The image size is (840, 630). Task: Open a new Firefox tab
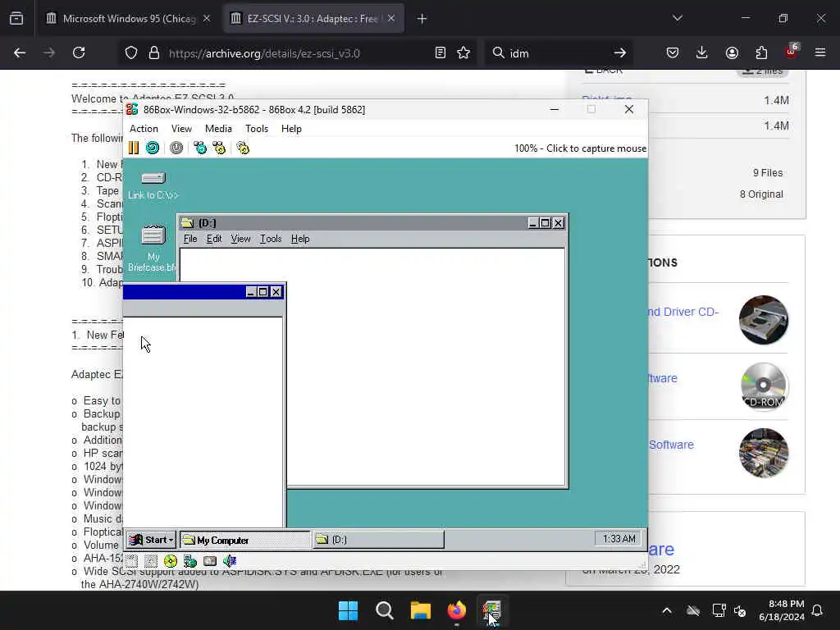pos(422,19)
